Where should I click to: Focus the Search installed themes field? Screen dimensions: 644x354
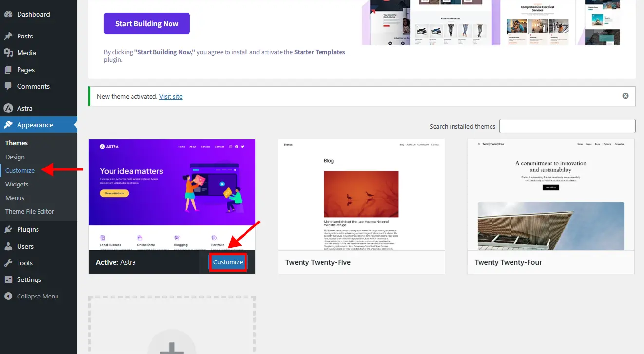click(x=567, y=126)
